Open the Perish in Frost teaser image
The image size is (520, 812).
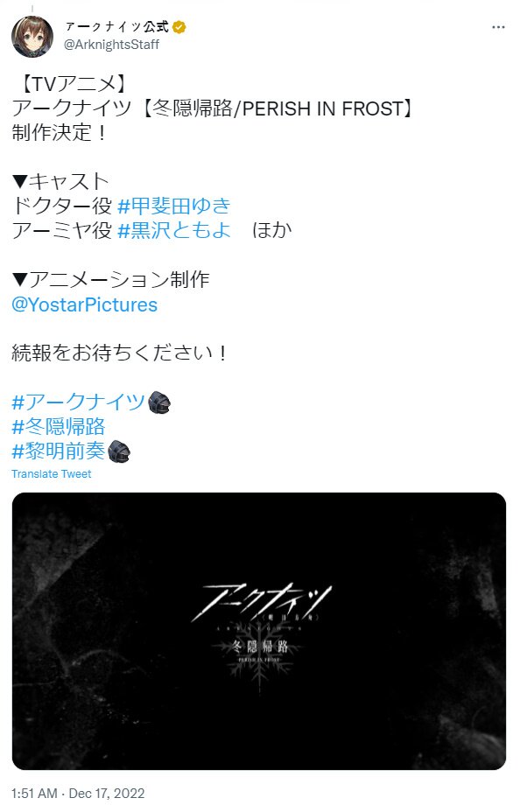coord(259,631)
